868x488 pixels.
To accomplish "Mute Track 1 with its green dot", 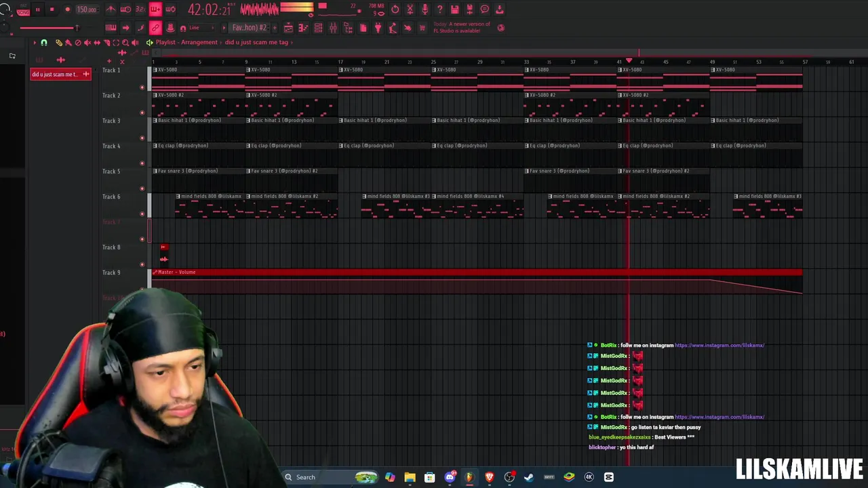I will coord(142,87).
